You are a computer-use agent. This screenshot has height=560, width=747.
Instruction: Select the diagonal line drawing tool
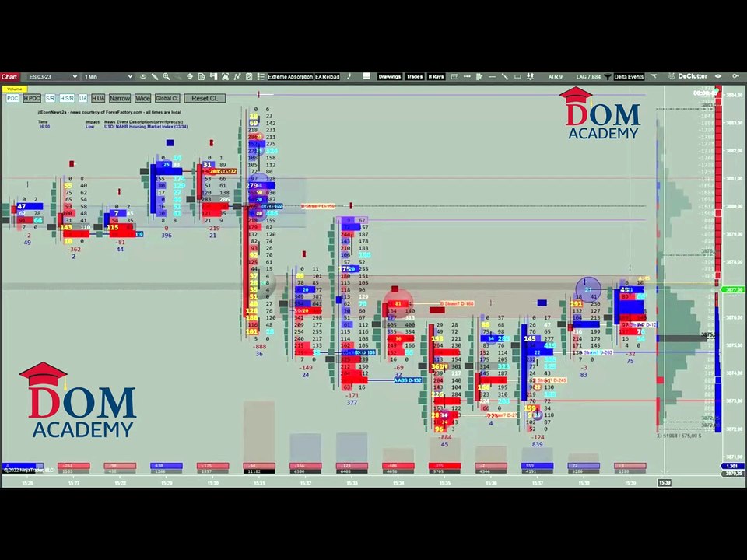click(504, 77)
